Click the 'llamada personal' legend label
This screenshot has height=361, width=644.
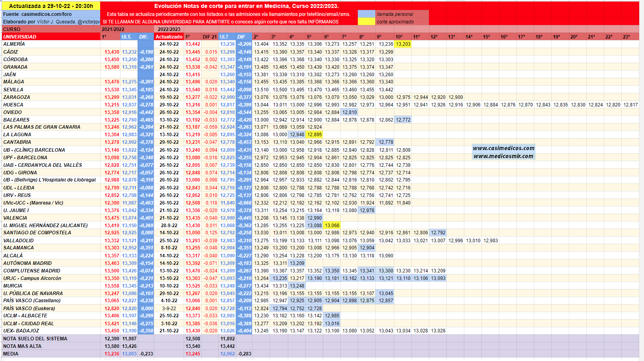click(x=395, y=14)
